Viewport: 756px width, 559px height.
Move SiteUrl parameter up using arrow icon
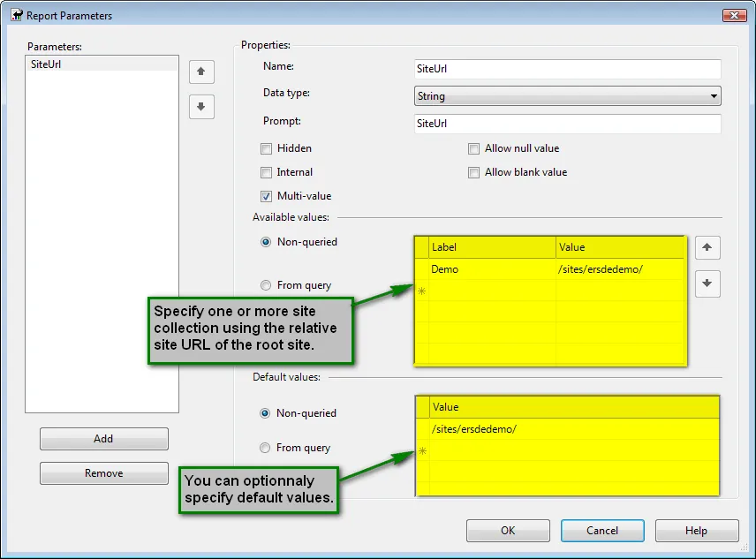pyautogui.click(x=201, y=72)
